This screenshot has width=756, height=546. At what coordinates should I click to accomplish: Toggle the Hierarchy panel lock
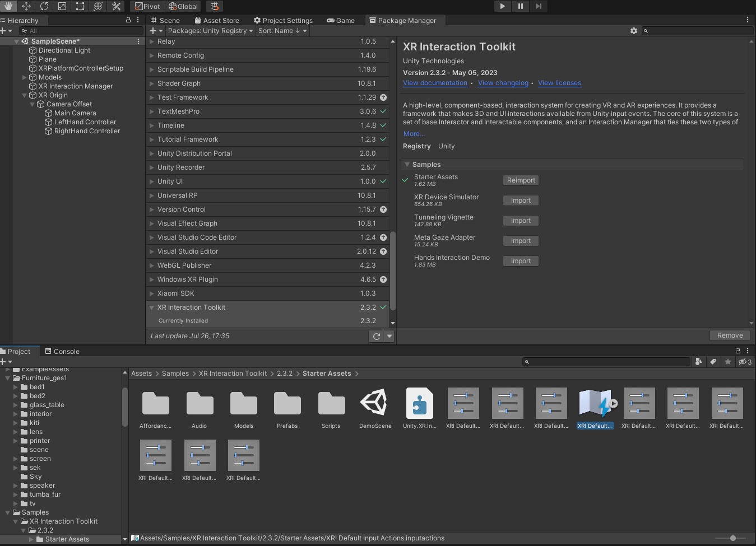[128, 20]
